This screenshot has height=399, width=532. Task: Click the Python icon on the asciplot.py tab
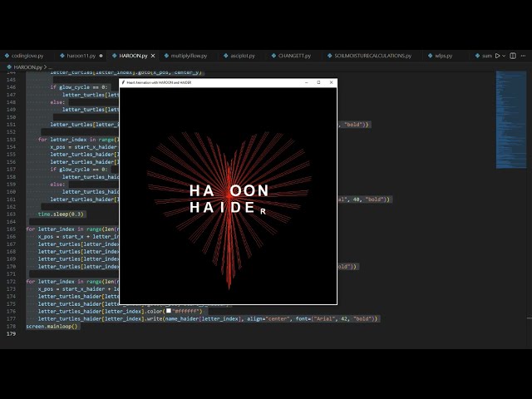[226, 56]
